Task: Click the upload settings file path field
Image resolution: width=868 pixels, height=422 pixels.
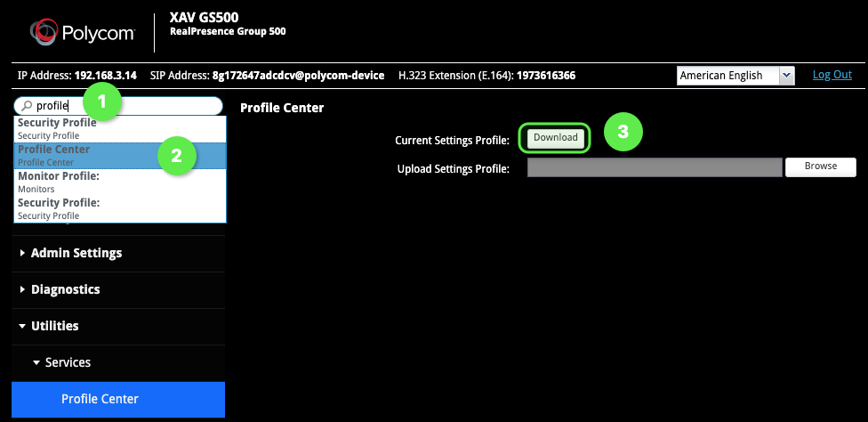Action: (x=655, y=167)
